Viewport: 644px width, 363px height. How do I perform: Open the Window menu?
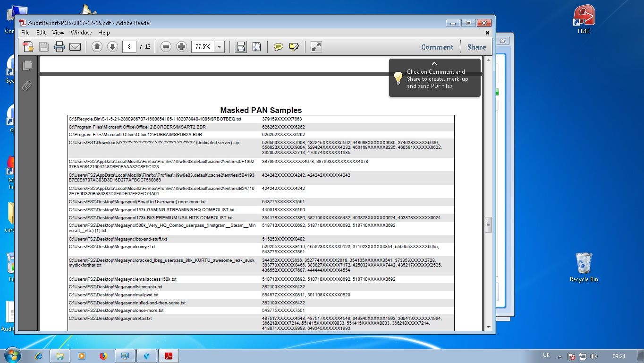click(81, 33)
